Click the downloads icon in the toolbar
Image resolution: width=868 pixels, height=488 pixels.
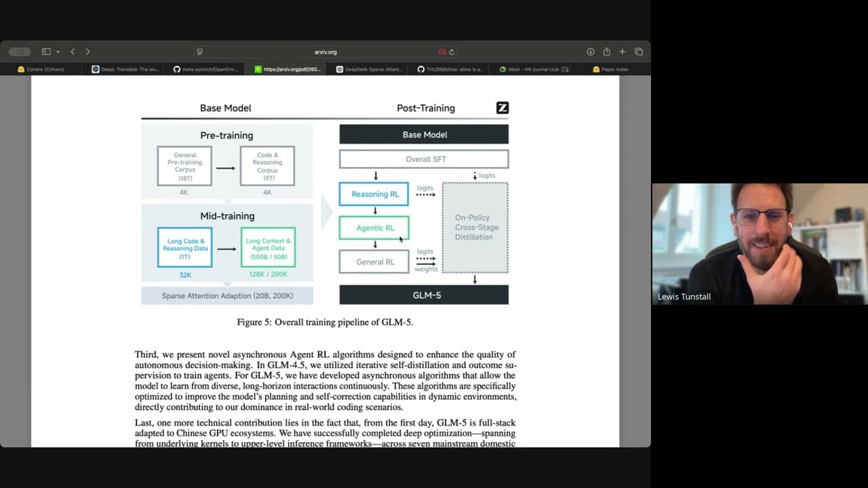(x=590, y=51)
